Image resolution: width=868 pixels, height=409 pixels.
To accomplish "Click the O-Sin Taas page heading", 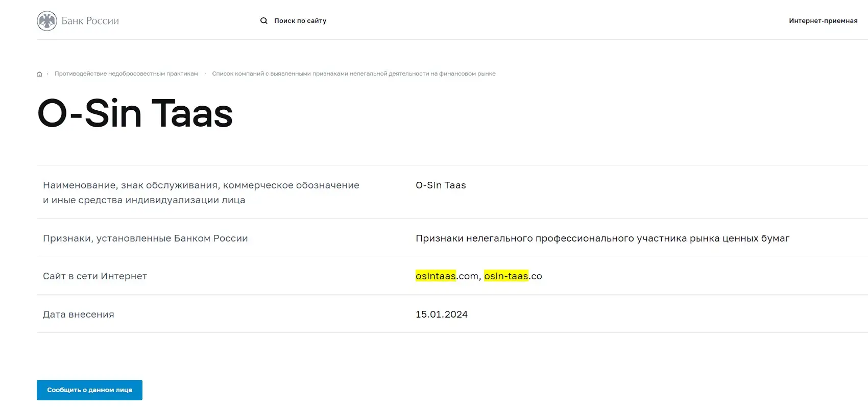I will coord(135,113).
